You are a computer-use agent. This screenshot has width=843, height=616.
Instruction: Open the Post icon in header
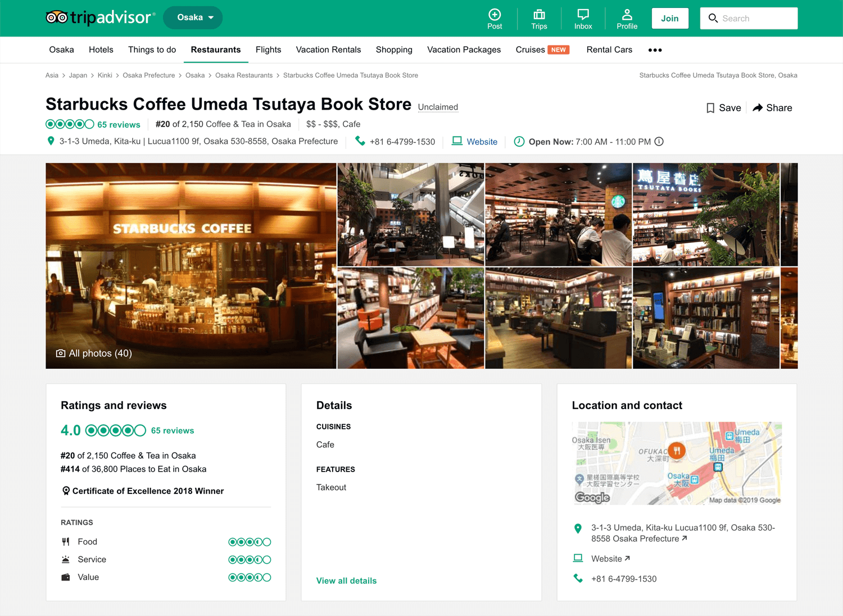(495, 14)
